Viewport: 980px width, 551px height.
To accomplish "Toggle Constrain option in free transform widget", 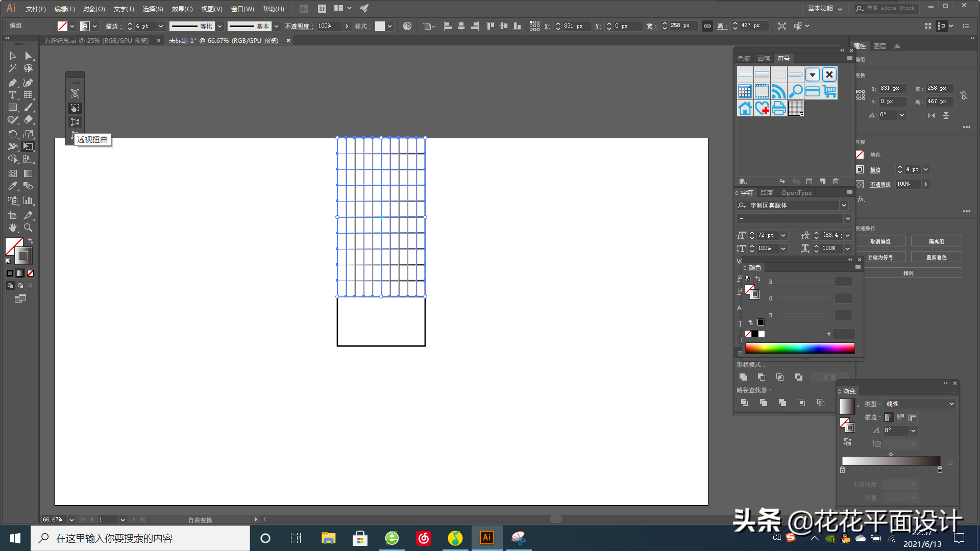I will coord(75,93).
